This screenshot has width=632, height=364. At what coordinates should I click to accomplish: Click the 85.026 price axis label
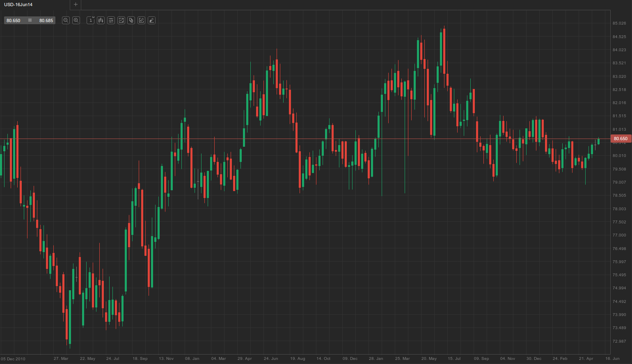point(619,23)
